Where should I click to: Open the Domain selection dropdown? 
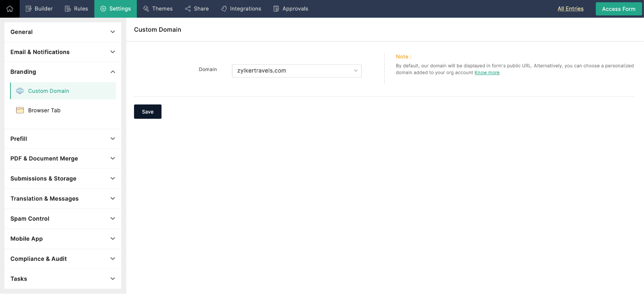click(x=296, y=71)
